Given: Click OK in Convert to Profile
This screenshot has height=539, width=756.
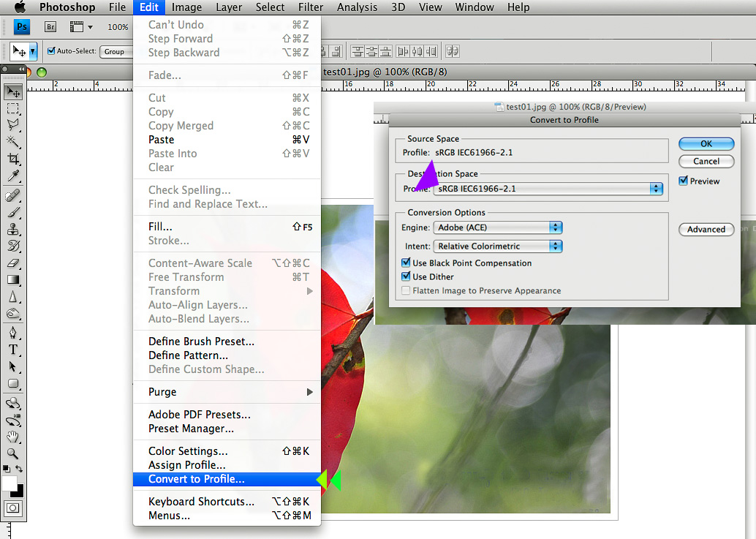Looking at the screenshot, I should 706,143.
